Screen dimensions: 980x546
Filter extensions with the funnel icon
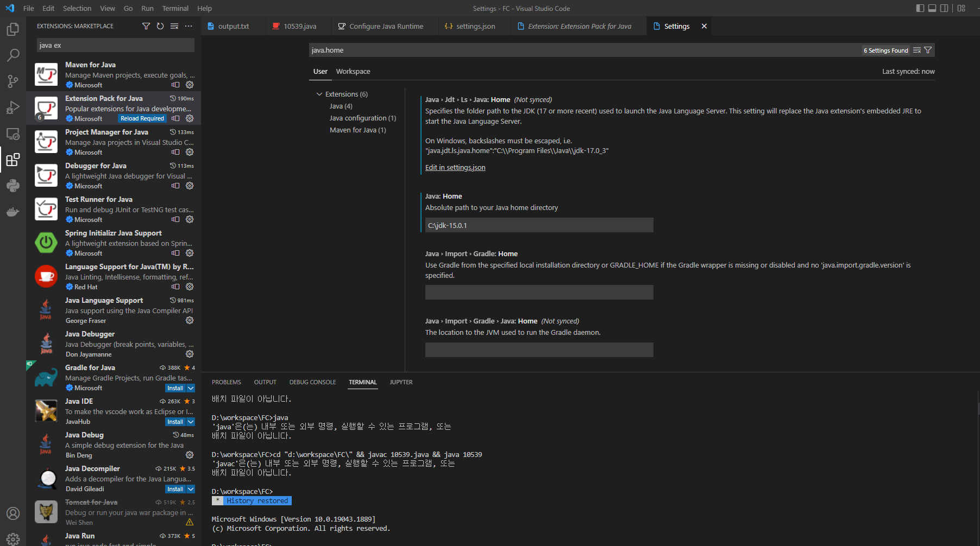pos(146,26)
